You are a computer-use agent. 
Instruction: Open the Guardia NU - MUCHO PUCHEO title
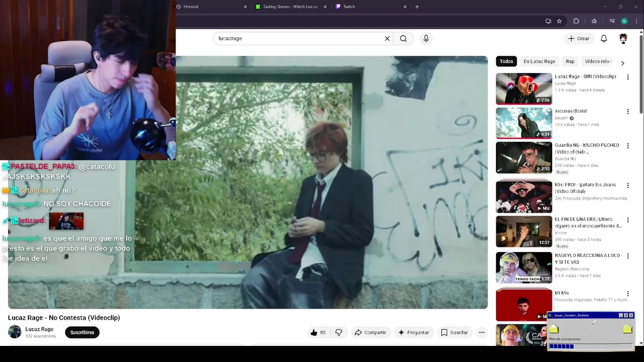587,148
